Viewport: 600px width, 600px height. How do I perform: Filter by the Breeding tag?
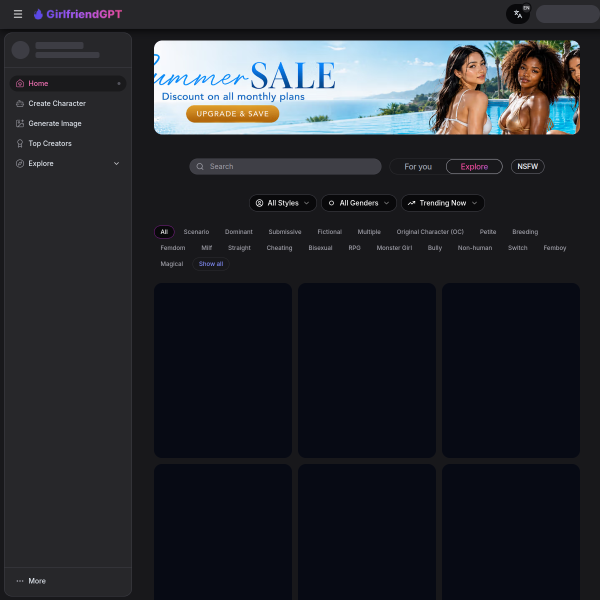(x=525, y=232)
